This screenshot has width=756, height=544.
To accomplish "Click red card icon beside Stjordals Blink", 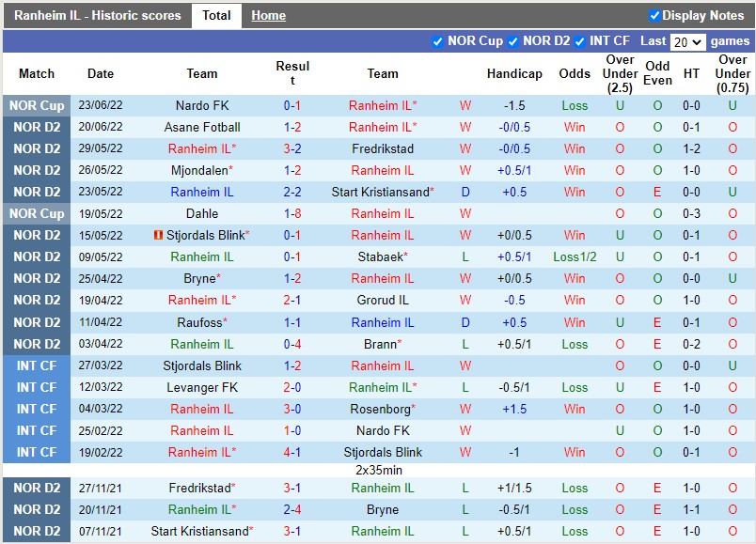I will [x=158, y=235].
